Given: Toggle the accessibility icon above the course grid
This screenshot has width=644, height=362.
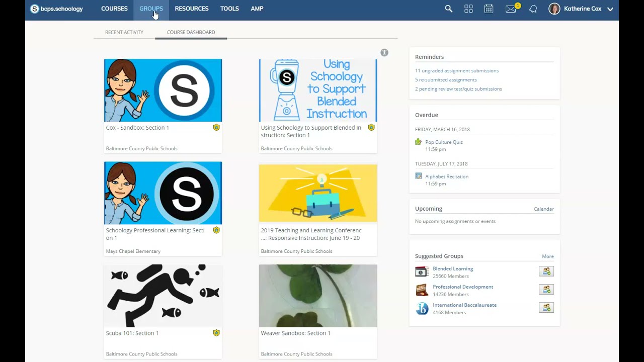Looking at the screenshot, I should [x=384, y=52].
